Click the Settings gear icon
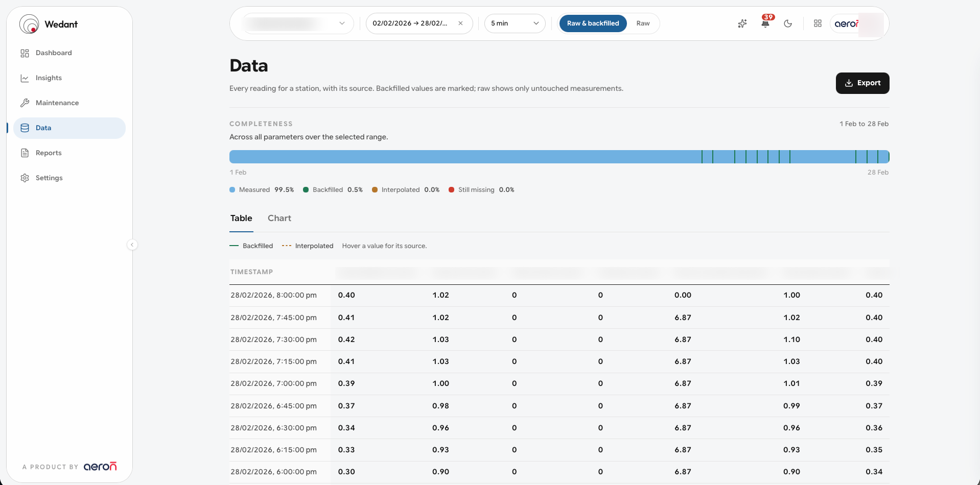The width and height of the screenshot is (980, 485). tap(25, 178)
